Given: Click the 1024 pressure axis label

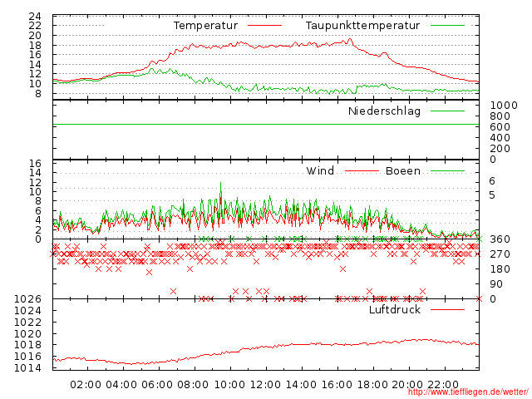Looking at the screenshot, I should [x=27, y=310].
